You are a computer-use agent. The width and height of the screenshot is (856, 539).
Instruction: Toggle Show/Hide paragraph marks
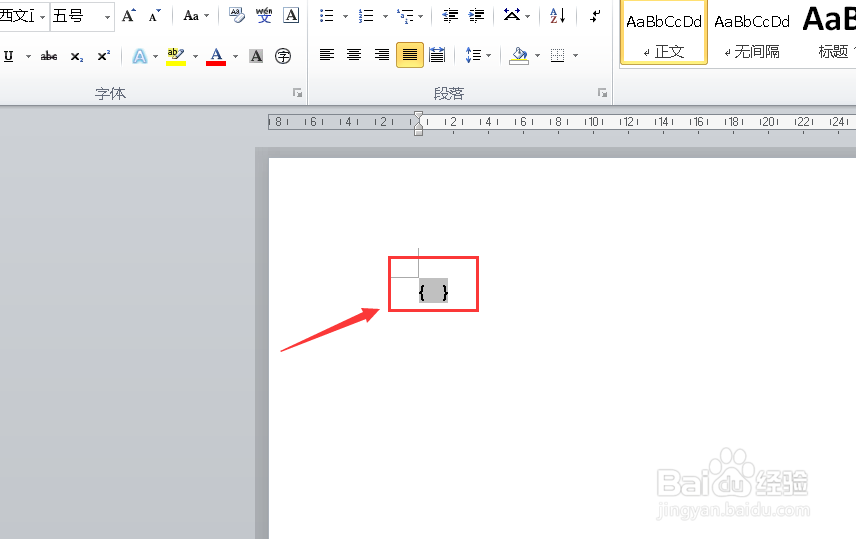point(595,16)
